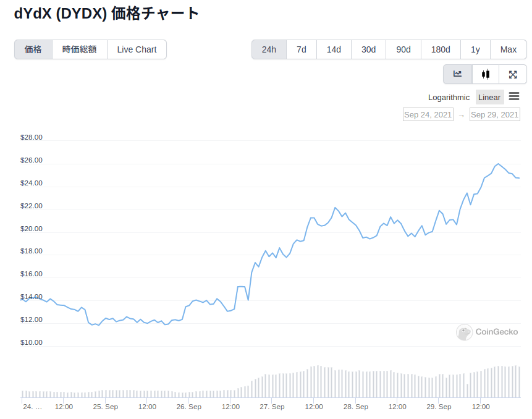Click the $12.00 axis label
Screen dimensions: 532x419
tap(32, 320)
